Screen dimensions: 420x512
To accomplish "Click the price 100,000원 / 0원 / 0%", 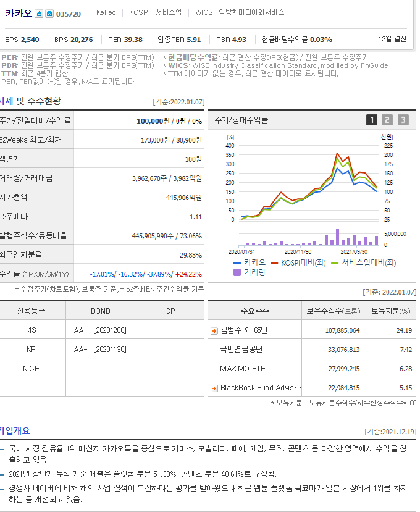I will click(169, 121).
